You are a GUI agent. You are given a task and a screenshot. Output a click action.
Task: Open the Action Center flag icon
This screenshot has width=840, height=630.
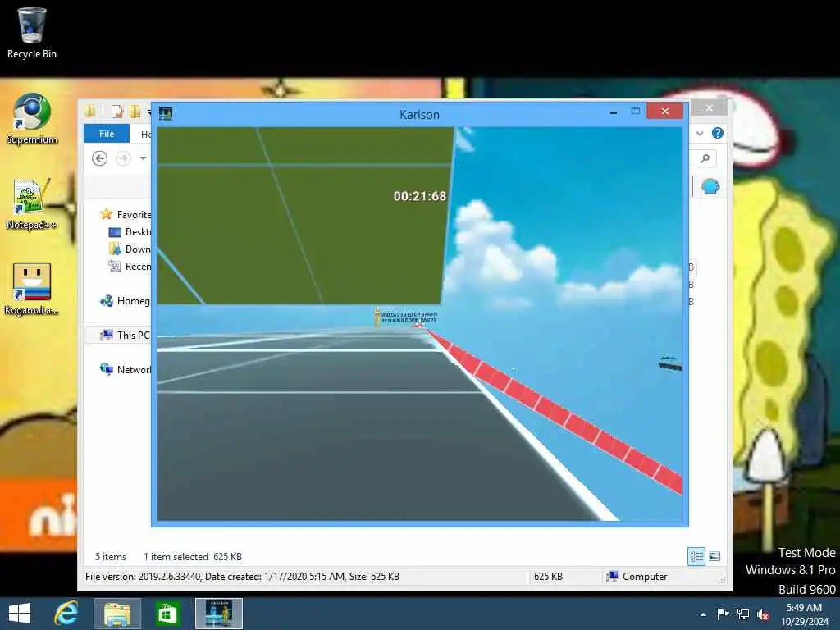[x=723, y=614]
